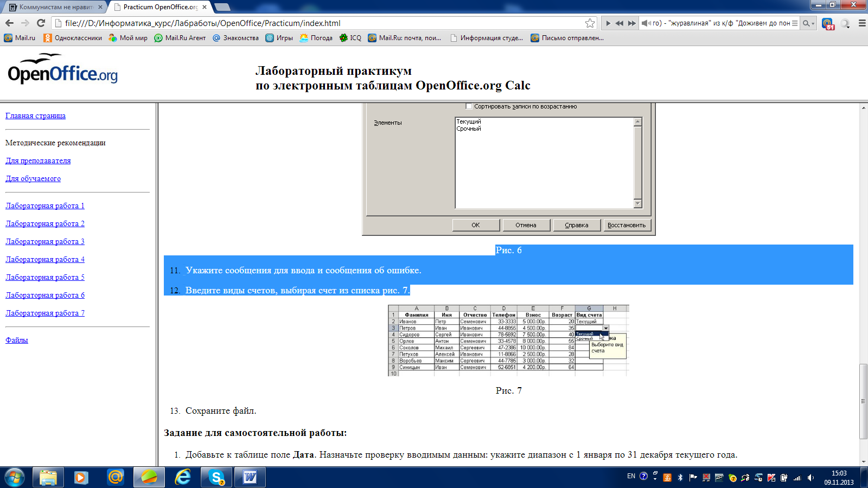Open the volume speaker tray icon
This screenshot has height=488, width=868.
pos(810,478)
